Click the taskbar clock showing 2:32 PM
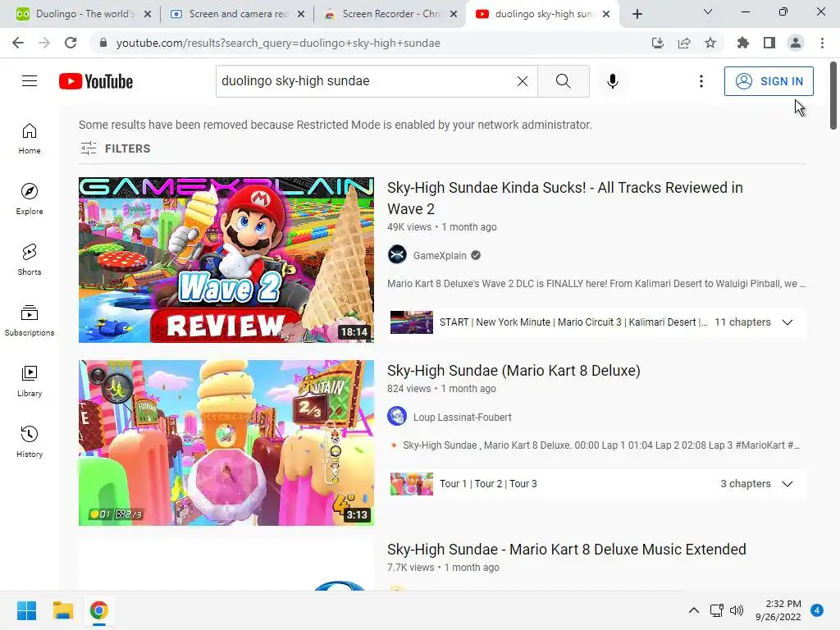 pos(778,610)
